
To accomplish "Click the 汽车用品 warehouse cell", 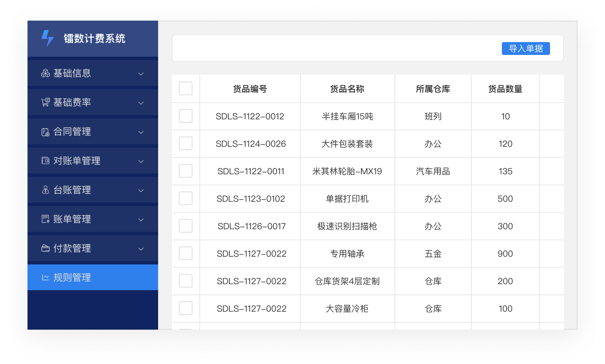I will (433, 171).
